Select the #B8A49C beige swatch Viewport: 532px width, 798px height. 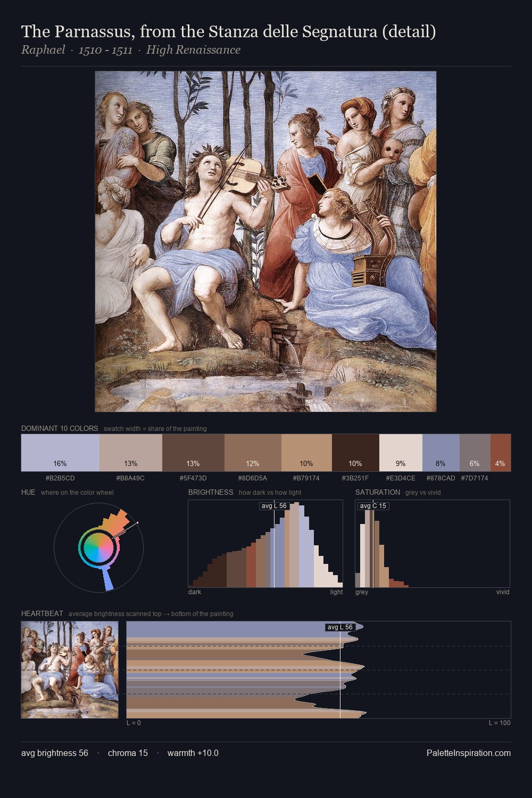click(131, 453)
